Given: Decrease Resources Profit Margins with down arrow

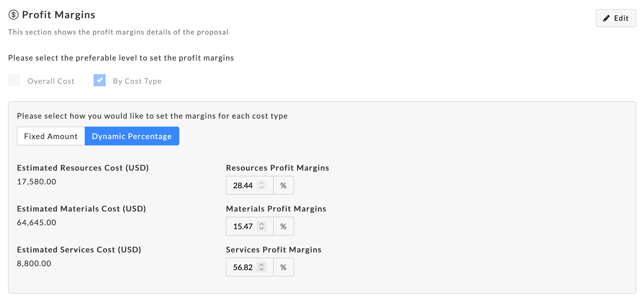Looking at the screenshot, I should point(262,188).
